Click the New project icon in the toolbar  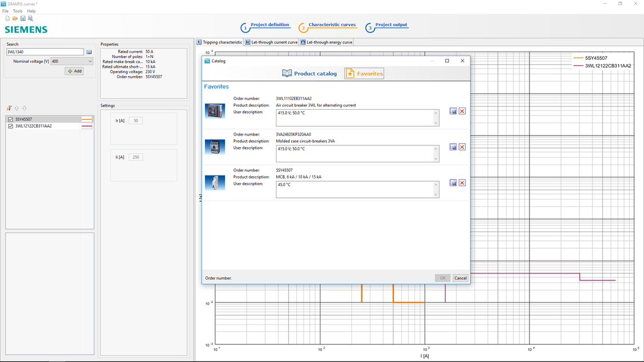[6, 18]
